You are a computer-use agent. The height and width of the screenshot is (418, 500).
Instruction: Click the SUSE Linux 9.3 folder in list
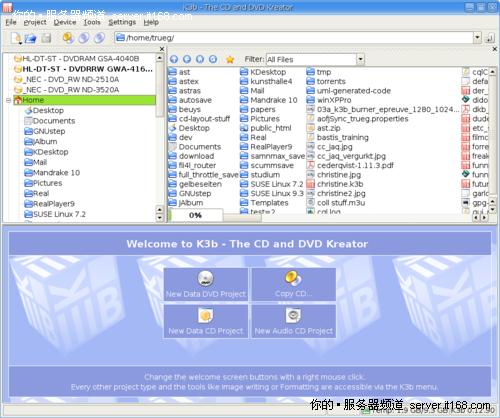tap(272, 193)
